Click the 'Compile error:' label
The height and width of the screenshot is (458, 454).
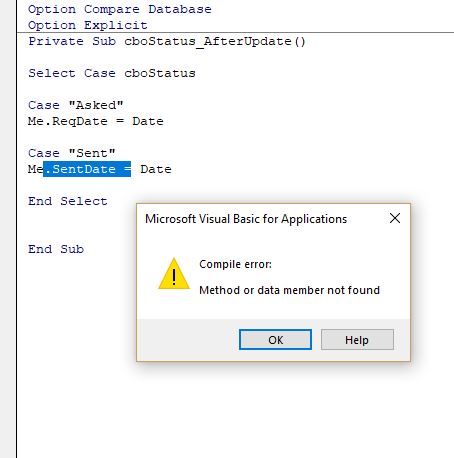pos(235,264)
